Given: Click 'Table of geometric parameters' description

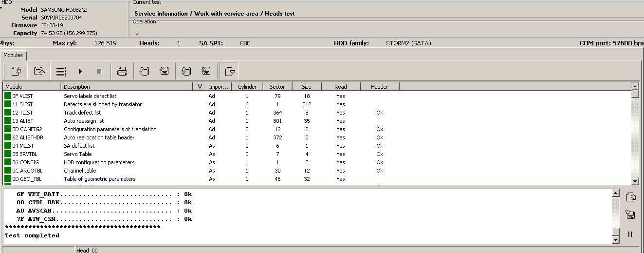Looking at the screenshot, I should tap(100, 179).
